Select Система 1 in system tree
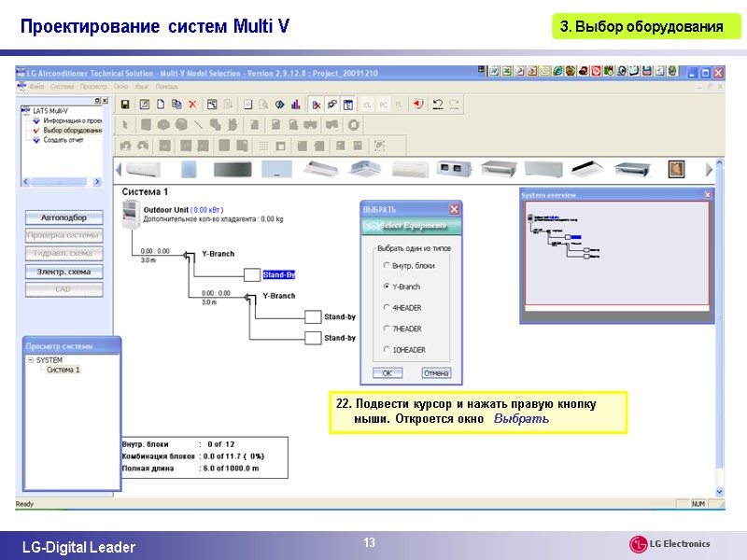 tap(63, 370)
